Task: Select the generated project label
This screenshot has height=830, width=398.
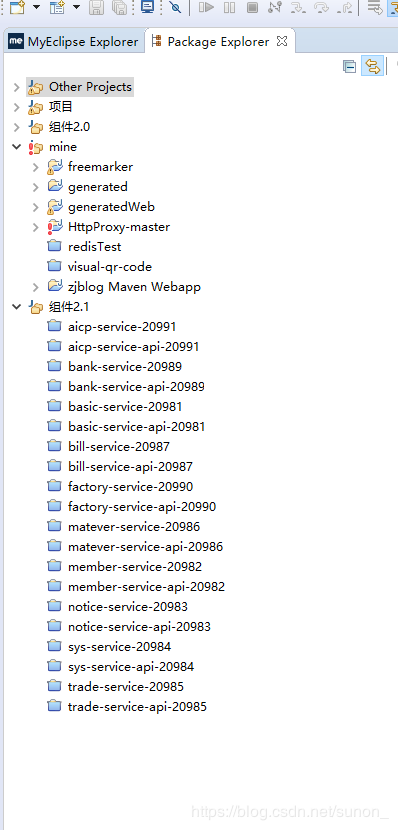Action: [98, 187]
